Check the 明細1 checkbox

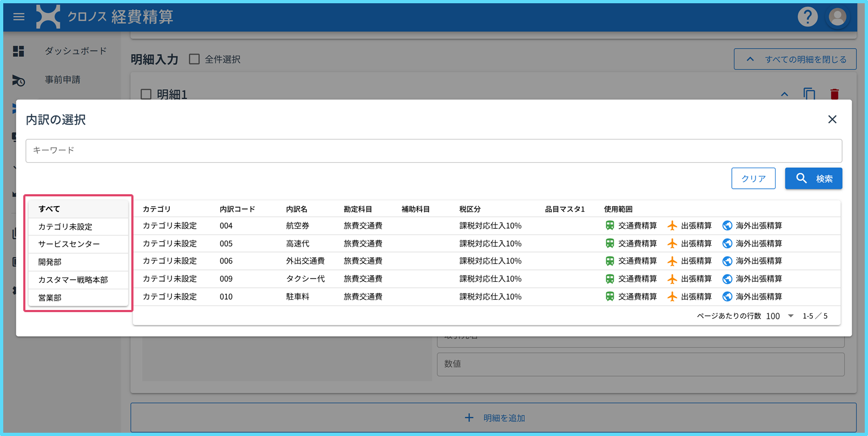pos(146,94)
